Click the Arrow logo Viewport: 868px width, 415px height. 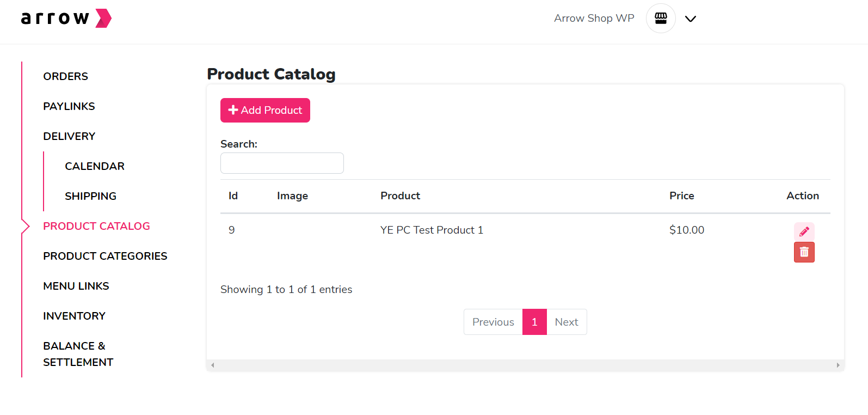pyautogui.click(x=66, y=19)
